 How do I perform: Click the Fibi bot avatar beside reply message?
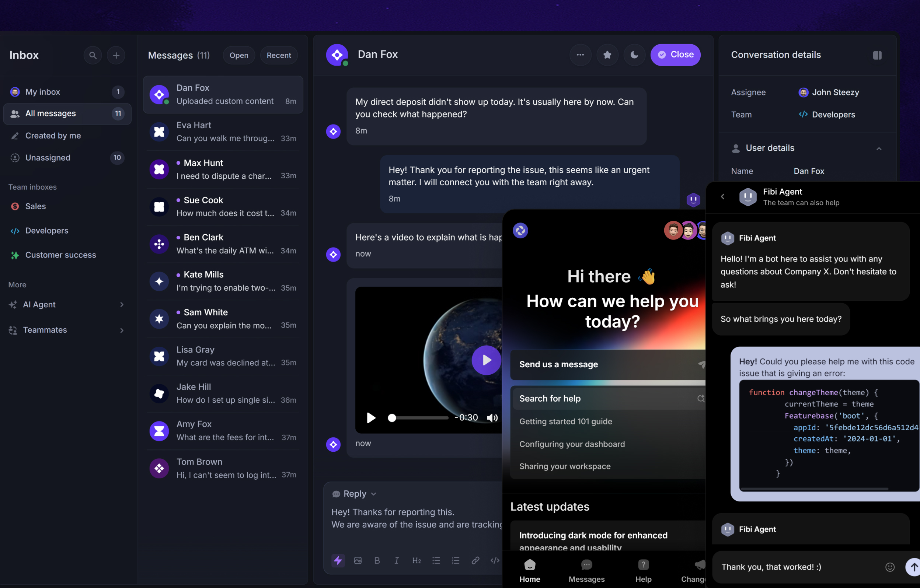[693, 199]
